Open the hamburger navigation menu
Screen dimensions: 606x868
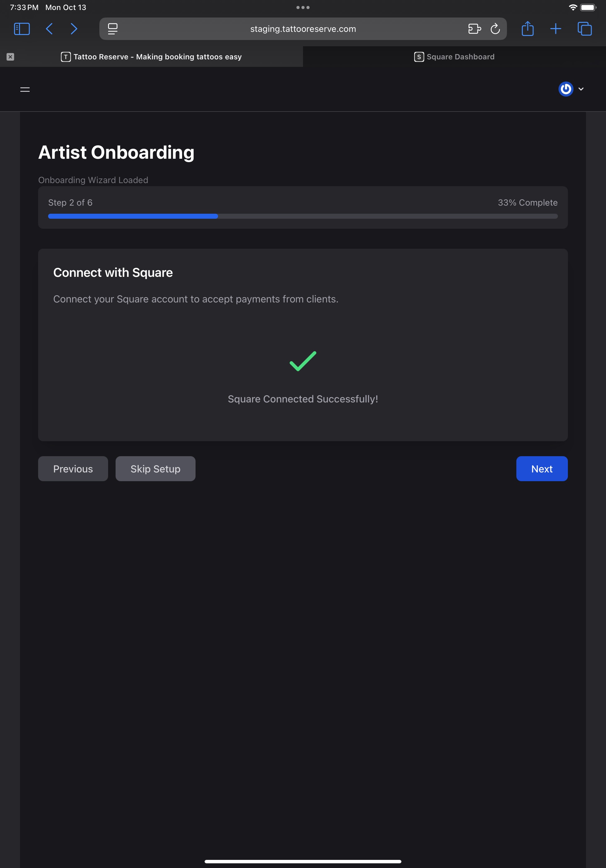tap(25, 90)
